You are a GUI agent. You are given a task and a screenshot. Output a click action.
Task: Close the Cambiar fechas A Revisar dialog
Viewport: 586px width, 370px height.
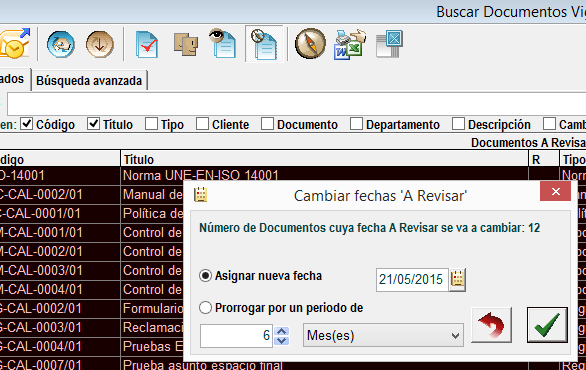coord(555,191)
